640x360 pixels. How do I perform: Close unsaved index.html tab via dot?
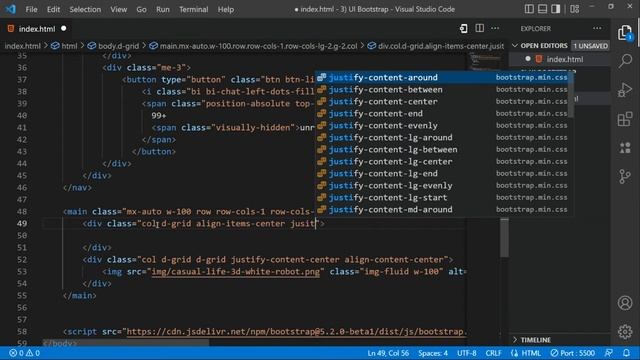pyautogui.click(x=64, y=29)
